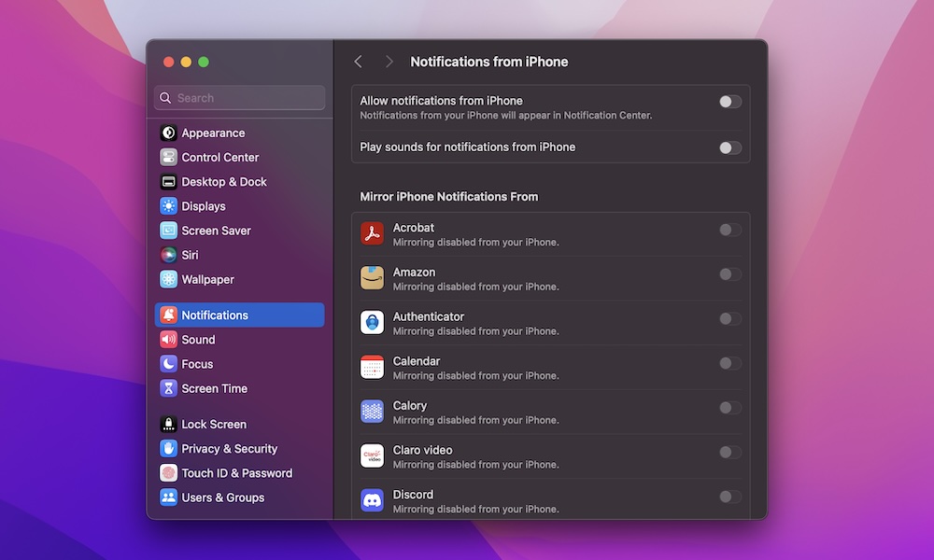Click the Siri icon in sidebar

[168, 255]
